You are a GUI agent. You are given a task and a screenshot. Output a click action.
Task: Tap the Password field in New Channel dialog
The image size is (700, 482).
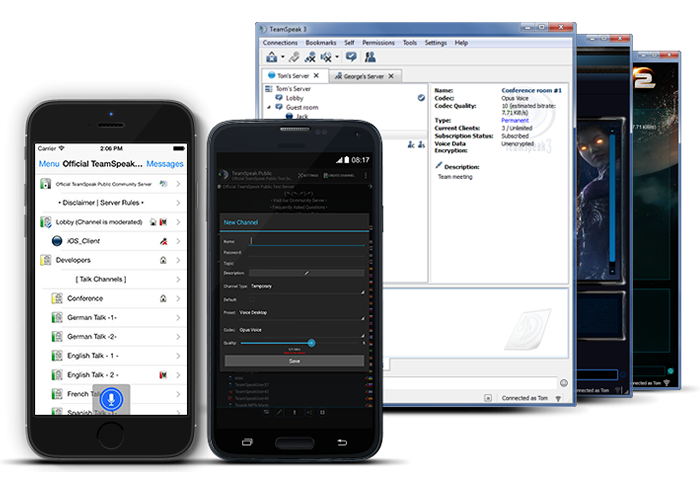click(307, 253)
